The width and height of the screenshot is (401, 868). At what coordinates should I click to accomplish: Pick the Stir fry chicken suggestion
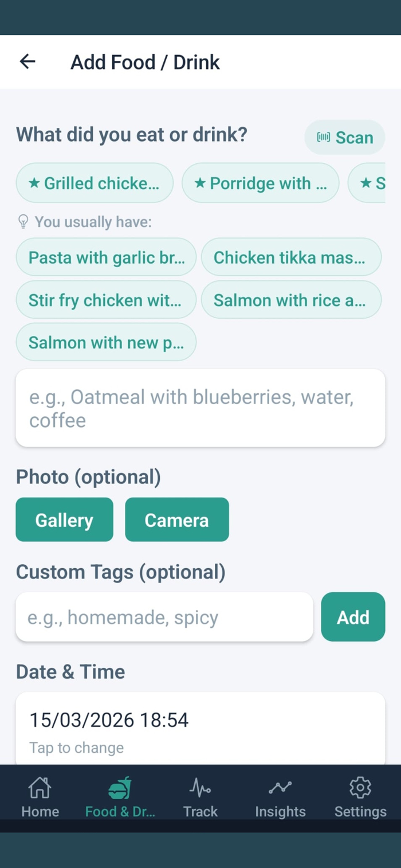coord(107,300)
